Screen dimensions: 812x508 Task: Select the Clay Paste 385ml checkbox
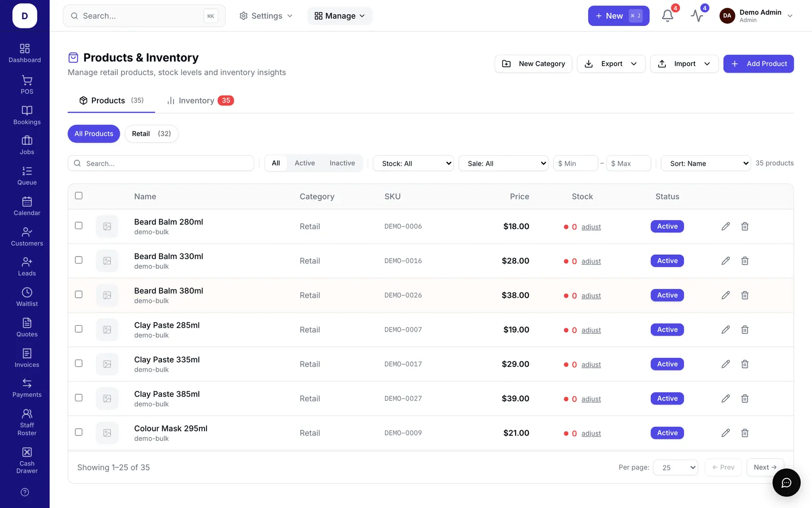[x=79, y=398]
